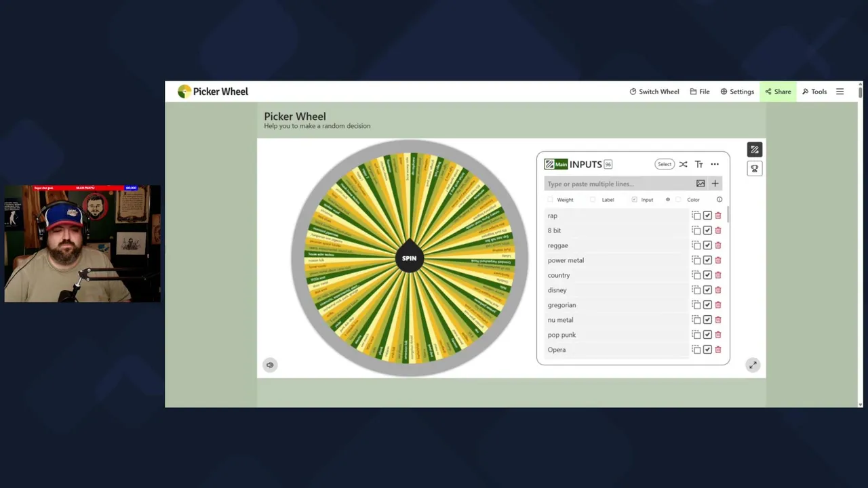The width and height of the screenshot is (868, 488).
Task: Delete the Opera input
Action: pos(718,350)
